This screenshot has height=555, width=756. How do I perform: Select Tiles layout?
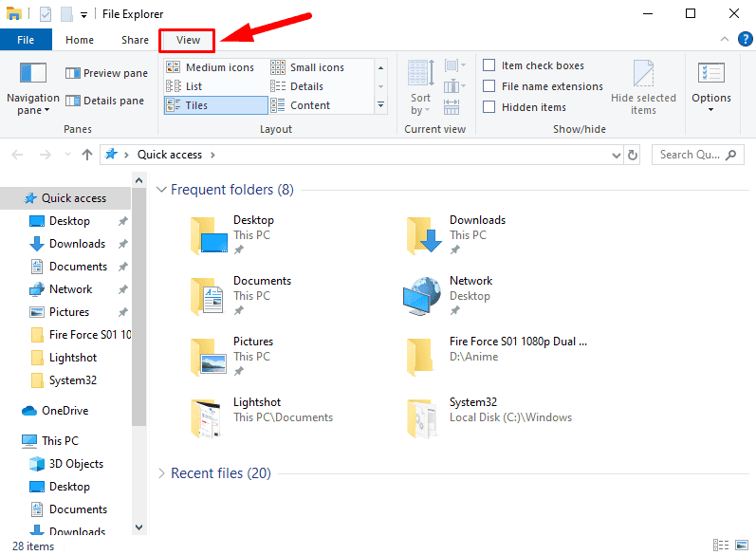[215, 105]
